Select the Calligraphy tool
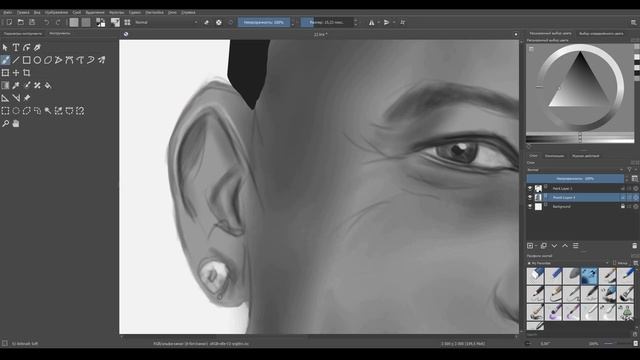640x360 pixels. pos(37,47)
